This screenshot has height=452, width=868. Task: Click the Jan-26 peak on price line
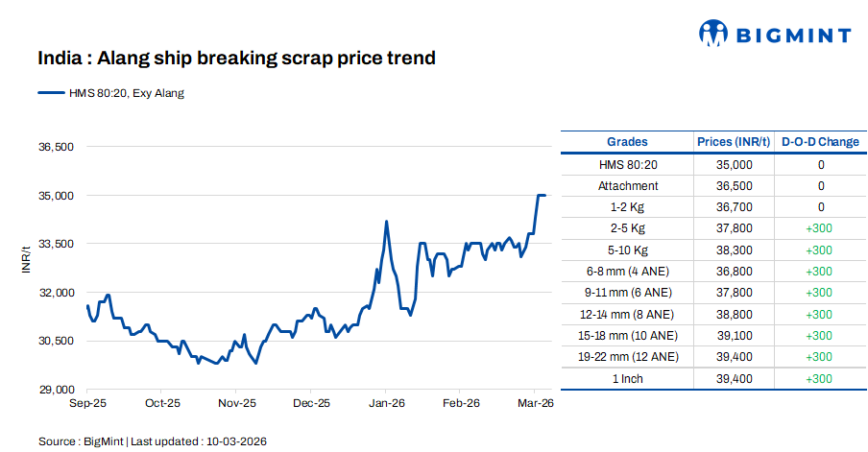pyautogui.click(x=386, y=222)
